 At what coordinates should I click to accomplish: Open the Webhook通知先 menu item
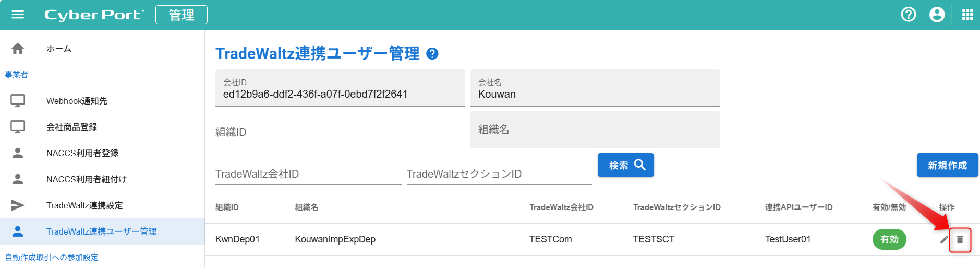tap(77, 101)
